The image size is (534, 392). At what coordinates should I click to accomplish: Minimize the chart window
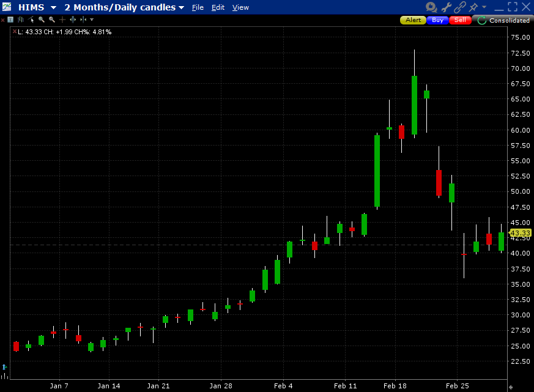pos(499,9)
